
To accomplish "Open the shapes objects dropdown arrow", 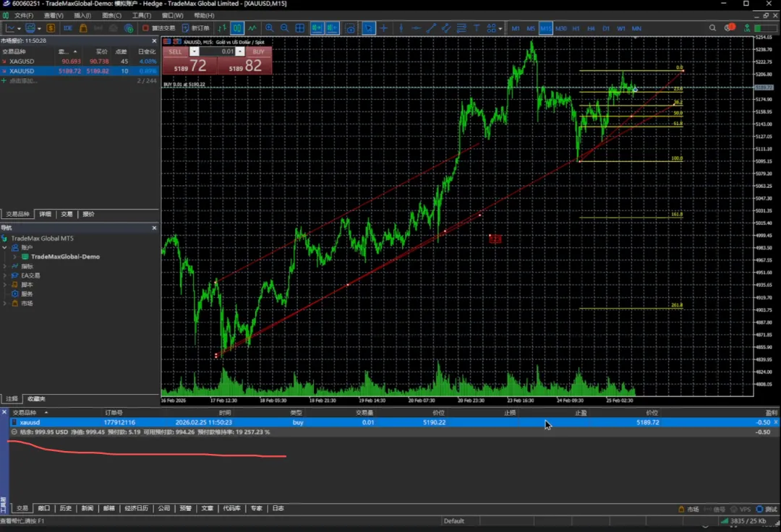I will pyautogui.click(x=500, y=28).
